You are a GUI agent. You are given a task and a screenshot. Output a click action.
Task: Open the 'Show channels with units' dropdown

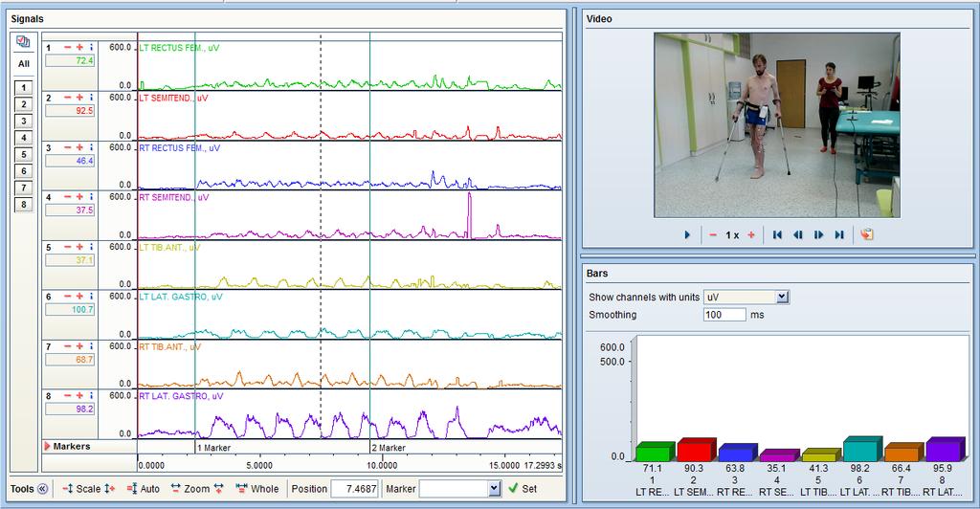[783, 298]
